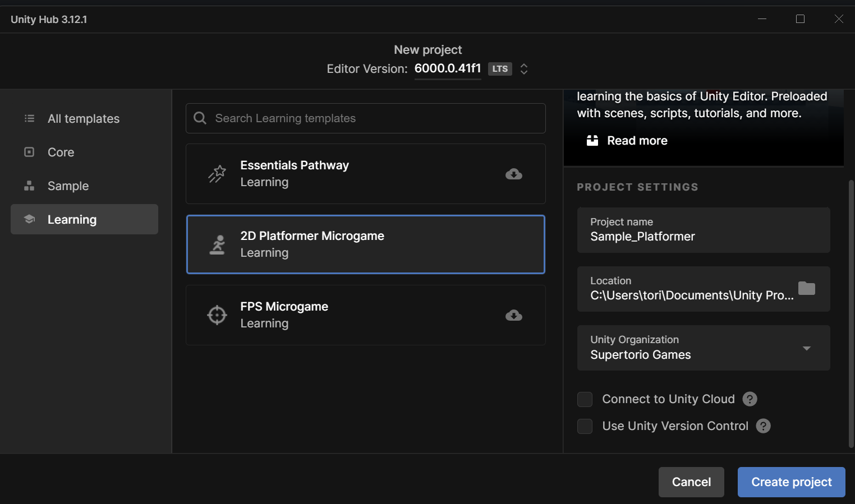The image size is (855, 504).
Task: Click the FPS Microgame crosshair icon
Action: [217, 315]
